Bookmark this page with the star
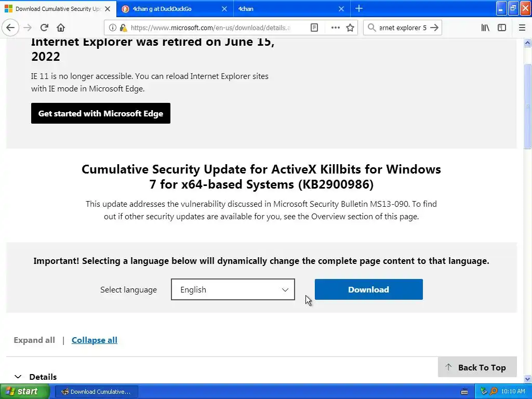This screenshot has height=399, width=532. [350, 28]
